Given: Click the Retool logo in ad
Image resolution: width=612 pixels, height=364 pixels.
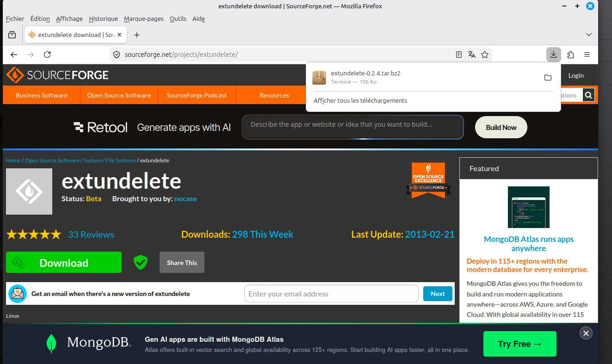Looking at the screenshot, I should (100, 127).
